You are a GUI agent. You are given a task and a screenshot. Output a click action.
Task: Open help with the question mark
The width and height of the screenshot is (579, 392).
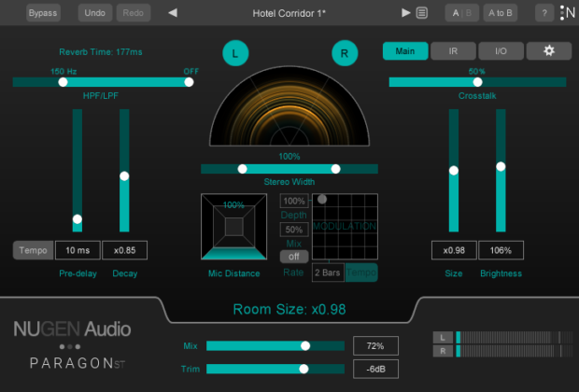tap(544, 13)
